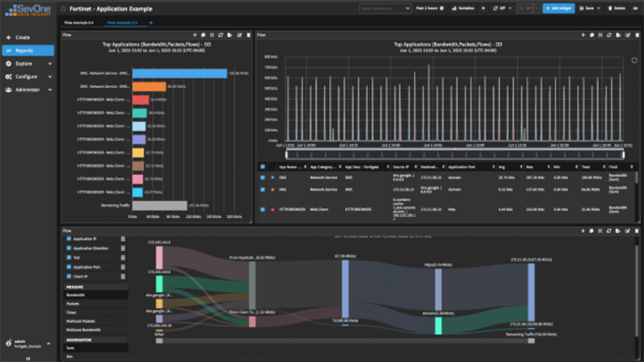Delete the Sankey flow widget
The height and width of the screenshot is (362, 644).
637,231
